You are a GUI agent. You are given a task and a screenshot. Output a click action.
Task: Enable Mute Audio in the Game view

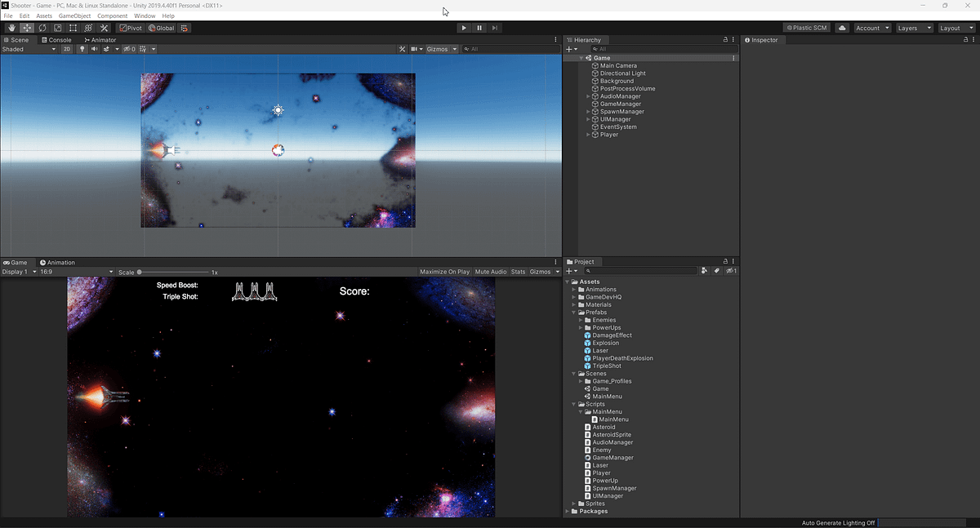pos(490,271)
